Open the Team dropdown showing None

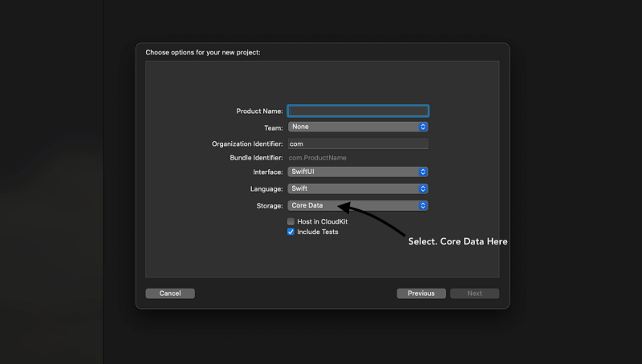coord(358,127)
